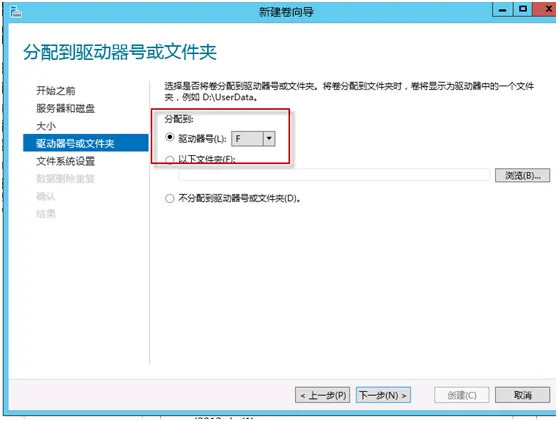Click the 创建(C) button
Viewport: 558px width, 421px height.
[x=462, y=395]
